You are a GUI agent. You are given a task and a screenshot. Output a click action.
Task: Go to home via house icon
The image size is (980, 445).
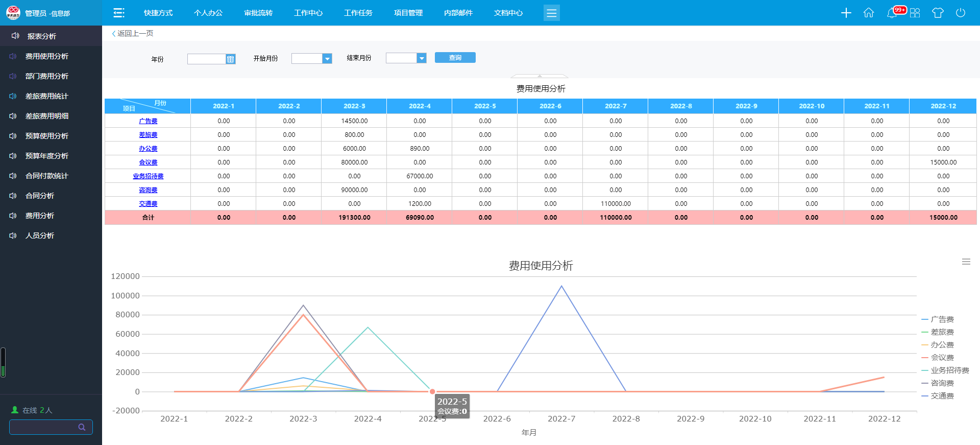point(869,13)
